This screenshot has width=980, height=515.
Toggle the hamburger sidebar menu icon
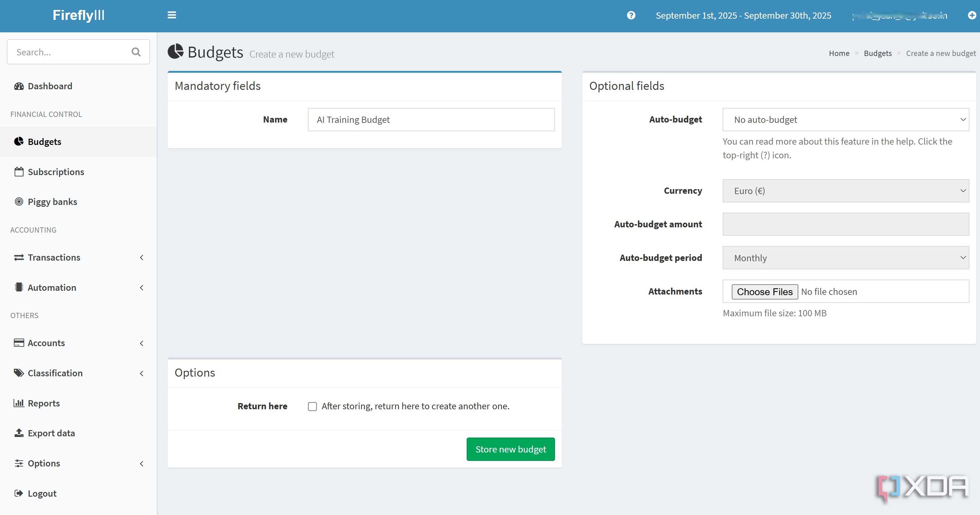(x=171, y=15)
